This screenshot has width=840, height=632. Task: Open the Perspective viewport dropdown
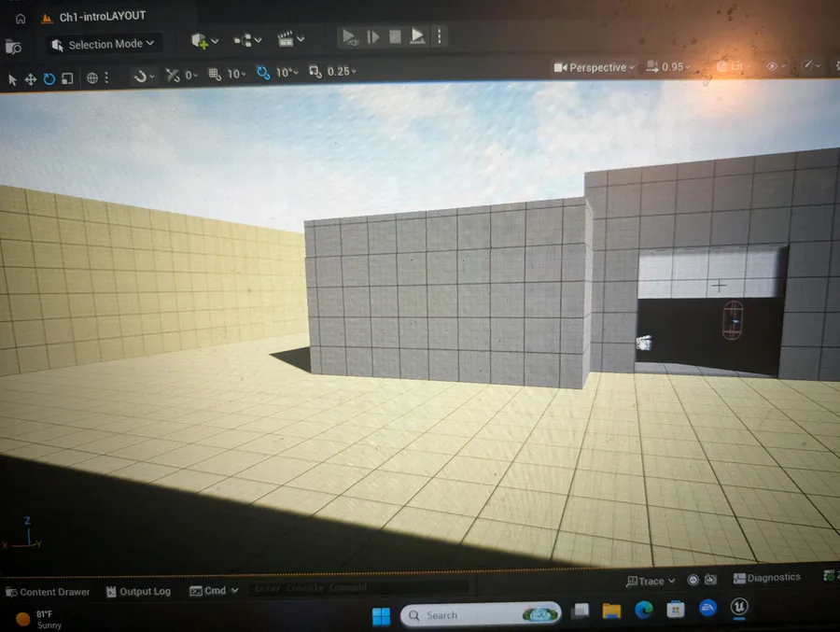coord(594,67)
